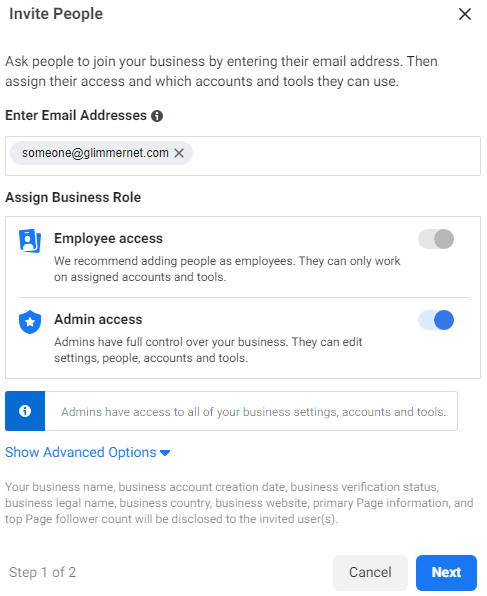Image resolution: width=487 pixels, height=596 pixels.
Task: Select the someone@glimmernet.com email chip text
Action: pos(95,153)
